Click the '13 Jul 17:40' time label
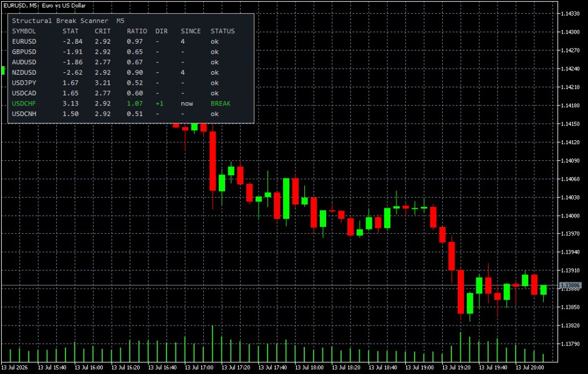Viewport: 588px width, 374px height. [x=272, y=368]
